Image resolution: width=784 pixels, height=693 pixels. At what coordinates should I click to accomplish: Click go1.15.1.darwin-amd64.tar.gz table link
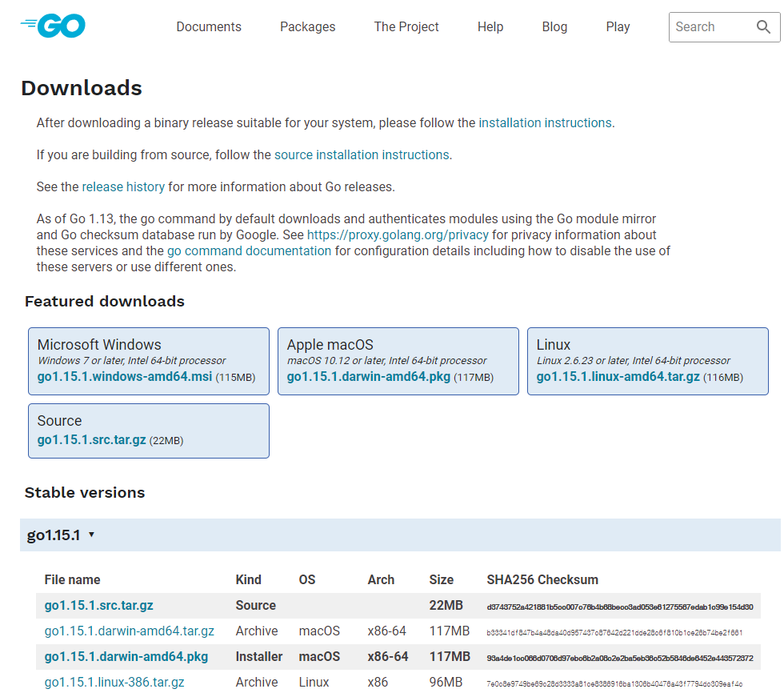pos(129,631)
